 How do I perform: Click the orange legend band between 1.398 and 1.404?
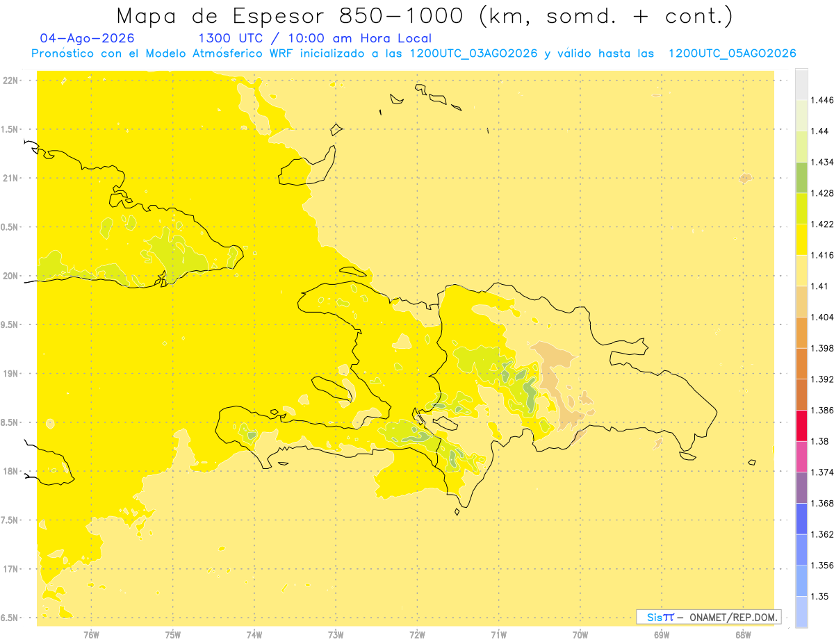pos(801,332)
